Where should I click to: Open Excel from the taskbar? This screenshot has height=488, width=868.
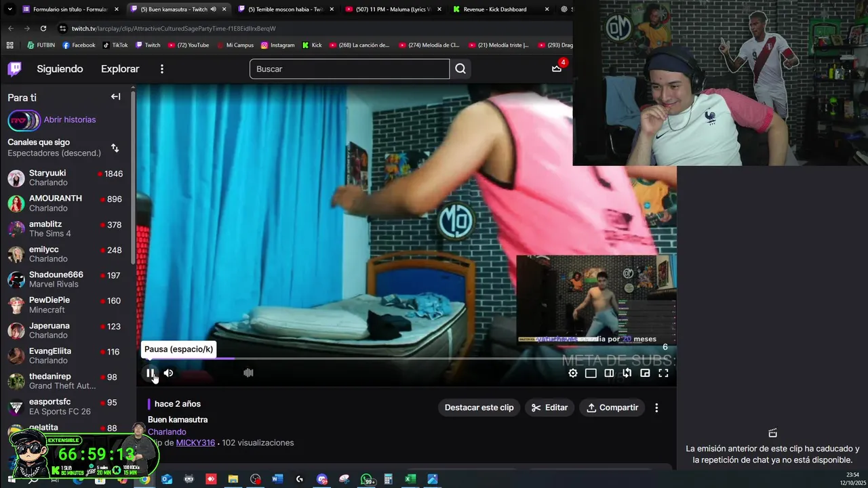coord(410,479)
